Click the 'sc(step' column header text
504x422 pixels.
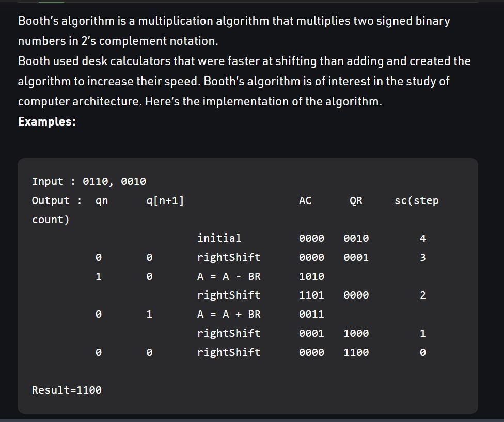[x=417, y=200]
